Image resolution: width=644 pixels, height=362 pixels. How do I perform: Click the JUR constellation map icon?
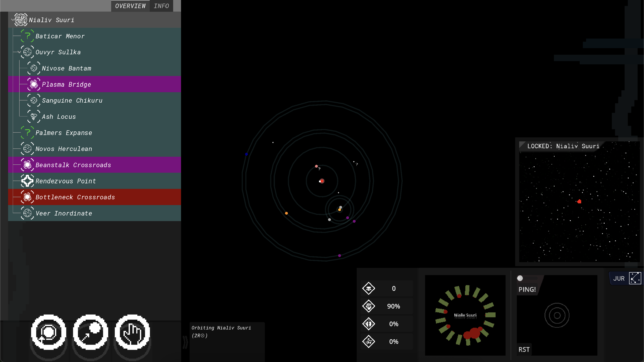click(635, 278)
